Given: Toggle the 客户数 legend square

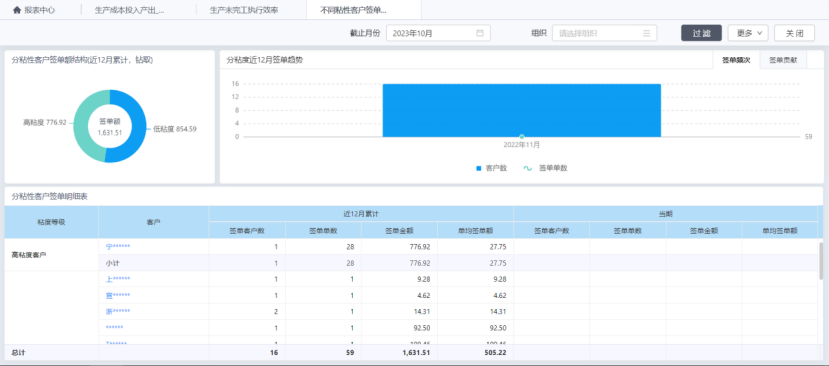Looking at the screenshot, I should coord(479,168).
